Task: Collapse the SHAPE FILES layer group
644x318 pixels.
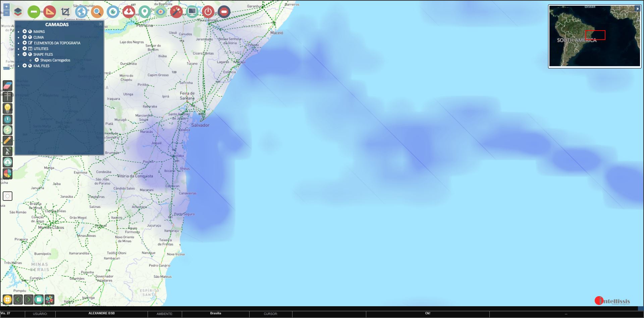Action: click(24, 54)
